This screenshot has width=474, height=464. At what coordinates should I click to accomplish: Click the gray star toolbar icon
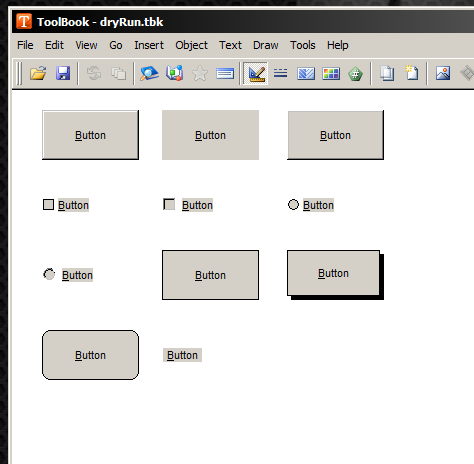[x=200, y=73]
